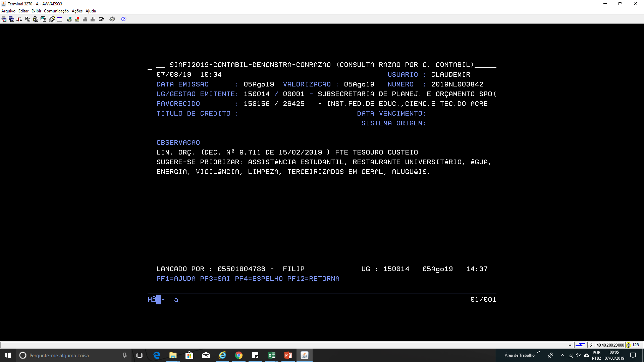Click the printer toolbar icon
644x362 pixels.
click(112, 19)
